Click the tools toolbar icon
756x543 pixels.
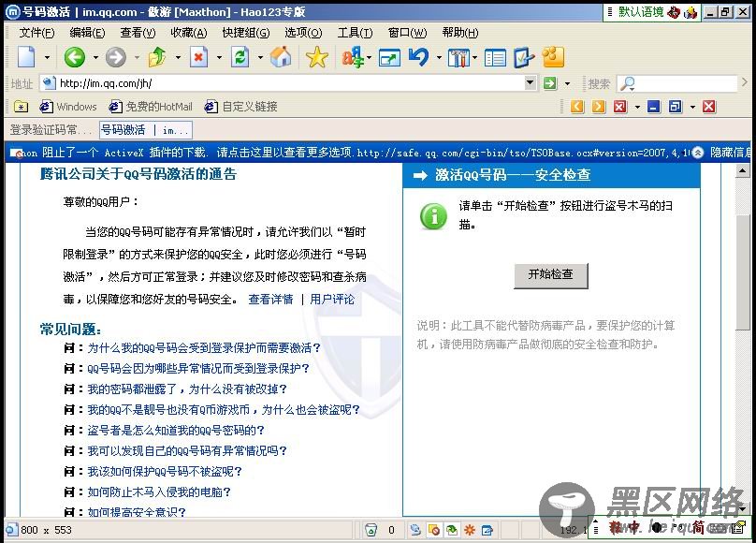(x=458, y=58)
